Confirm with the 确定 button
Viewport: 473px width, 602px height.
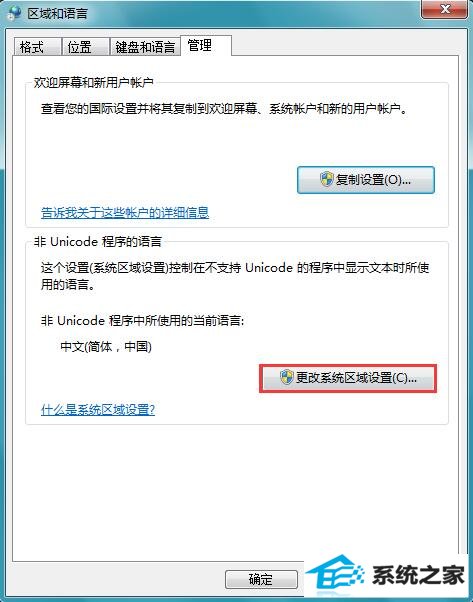pos(261,579)
